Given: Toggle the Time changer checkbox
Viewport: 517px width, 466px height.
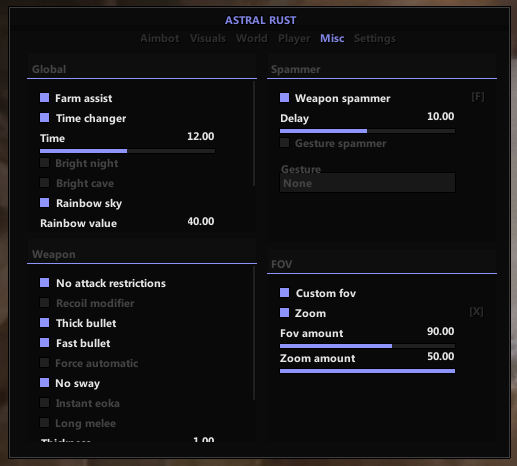Looking at the screenshot, I should pos(45,118).
